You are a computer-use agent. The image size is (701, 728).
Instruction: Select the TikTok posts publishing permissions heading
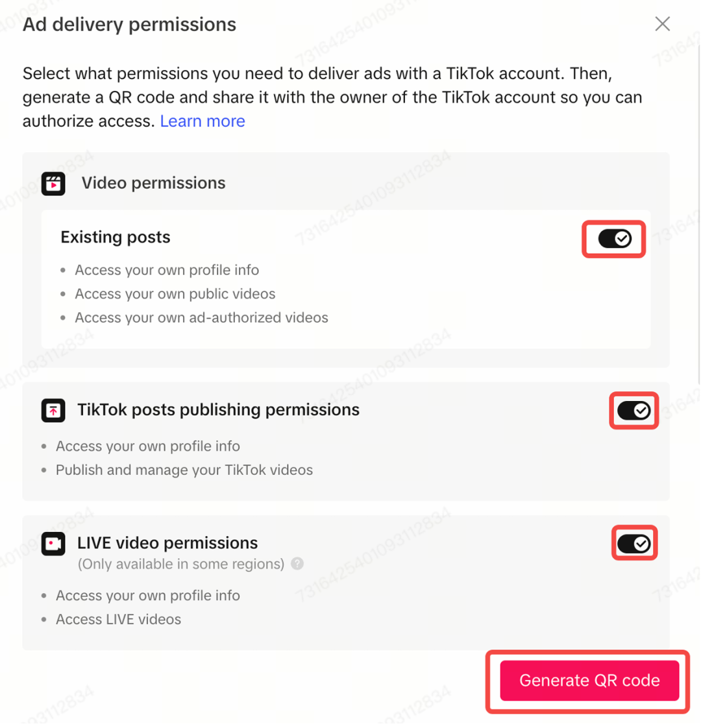(x=218, y=410)
